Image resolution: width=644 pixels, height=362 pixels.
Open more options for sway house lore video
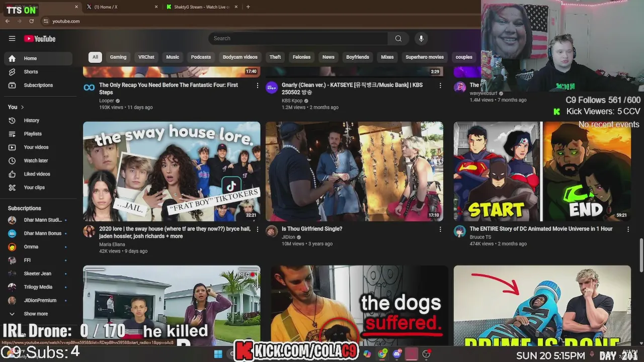pos(258,229)
